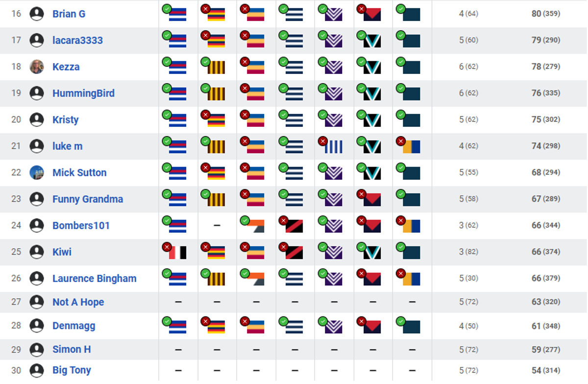The height and width of the screenshot is (384, 588).
Task: Click luke m's gold and blue flag
Action: [412, 146]
